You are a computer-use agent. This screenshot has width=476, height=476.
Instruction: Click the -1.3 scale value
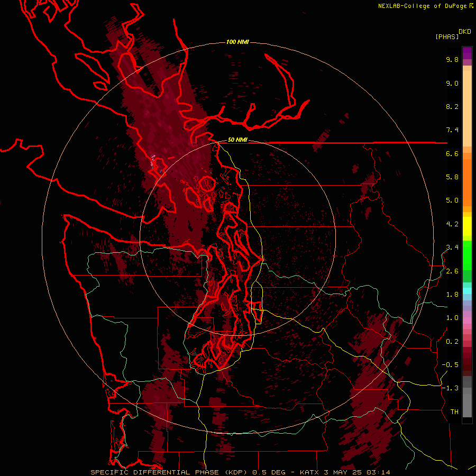[x=450, y=388]
